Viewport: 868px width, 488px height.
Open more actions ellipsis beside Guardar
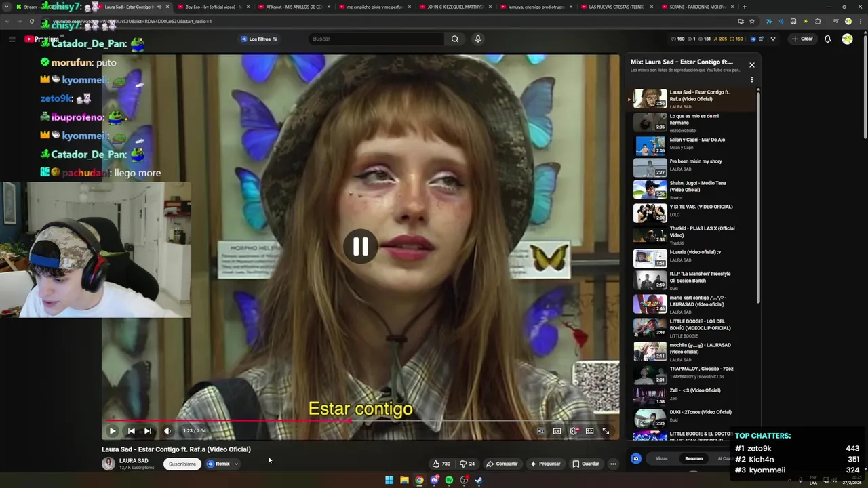point(613,464)
